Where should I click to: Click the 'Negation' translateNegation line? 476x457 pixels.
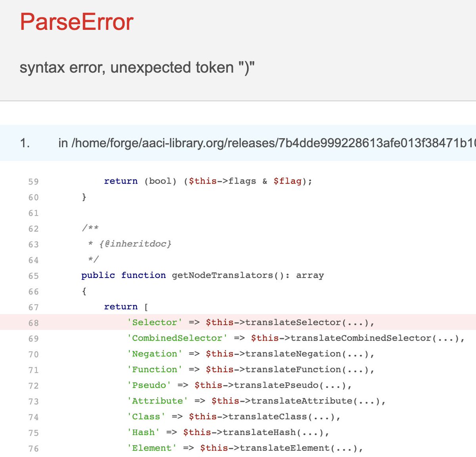click(250, 354)
